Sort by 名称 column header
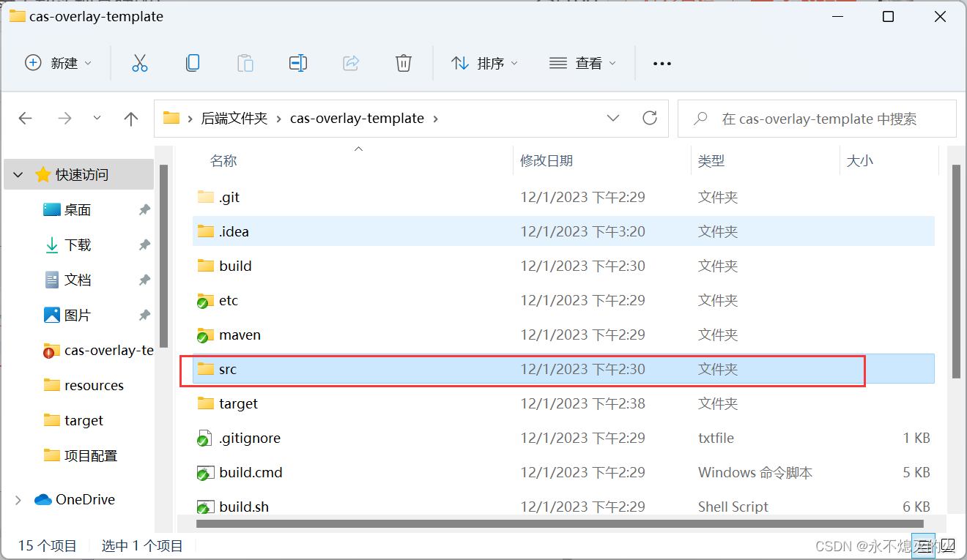Viewport: 967px width, 560px height. [x=223, y=161]
